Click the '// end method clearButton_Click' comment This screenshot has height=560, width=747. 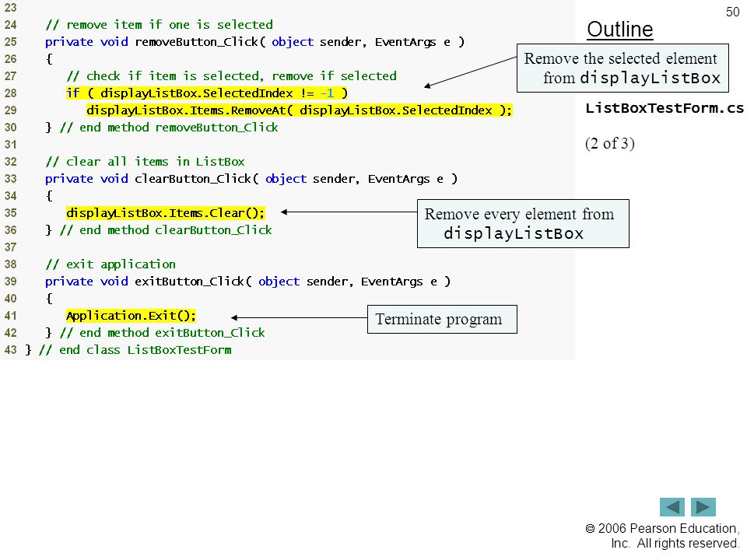click(x=166, y=230)
